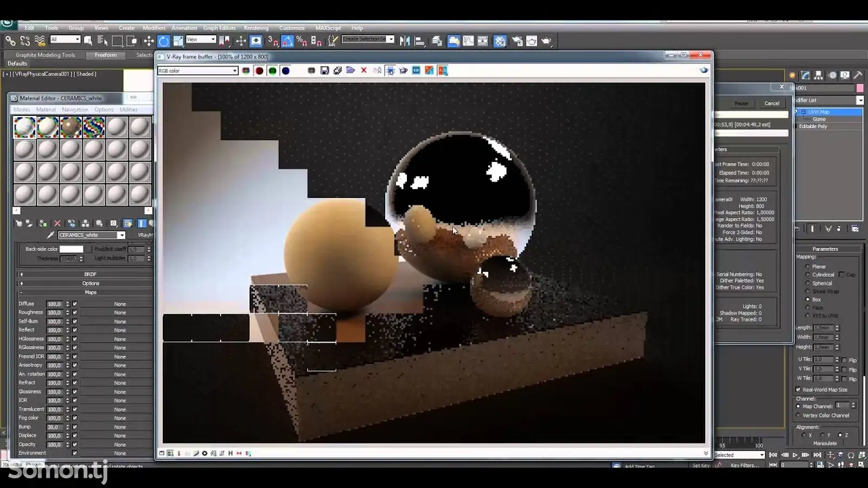Open the Rendering menu
The width and height of the screenshot is (868, 488).
(x=256, y=28)
